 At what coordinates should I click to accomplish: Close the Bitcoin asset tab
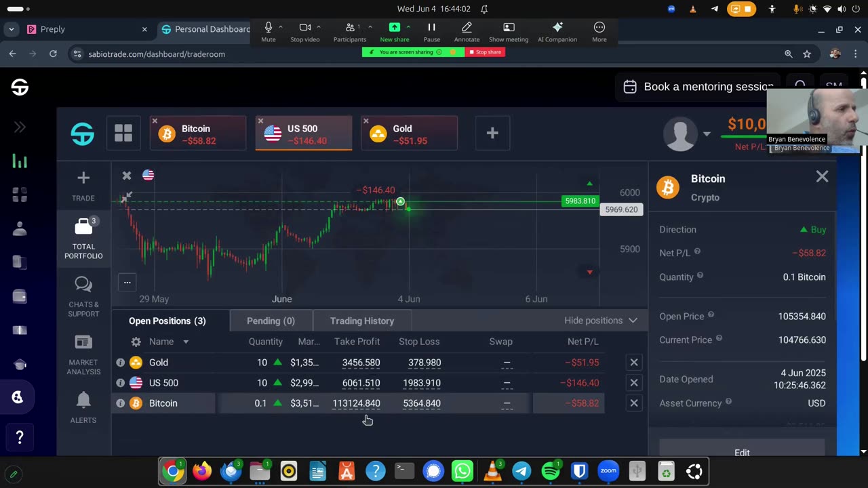tap(155, 121)
